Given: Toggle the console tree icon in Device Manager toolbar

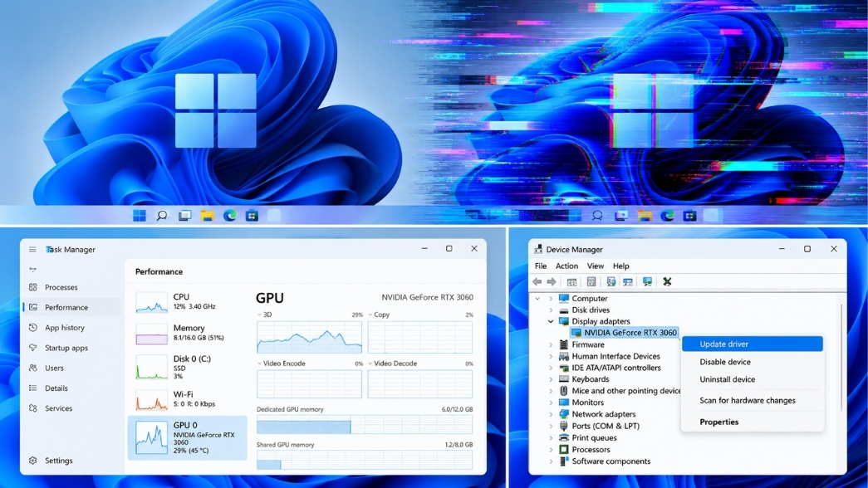Looking at the screenshot, I should (x=571, y=282).
